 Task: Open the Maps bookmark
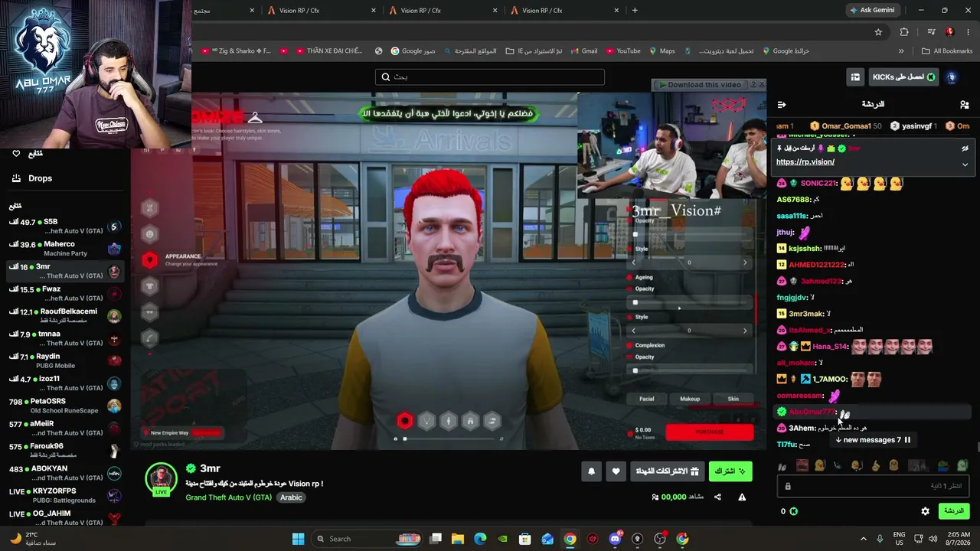(661, 51)
